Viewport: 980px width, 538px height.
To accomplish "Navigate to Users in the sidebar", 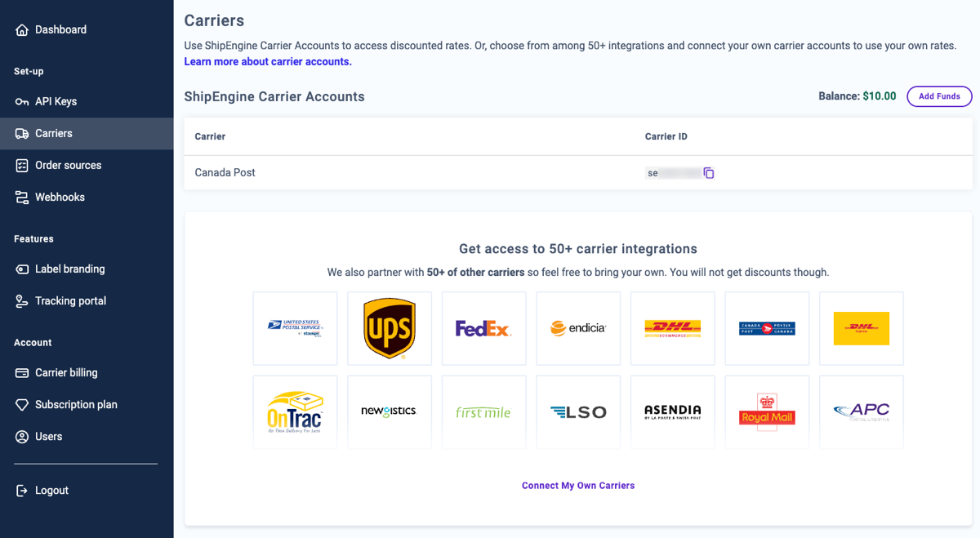I will point(48,437).
